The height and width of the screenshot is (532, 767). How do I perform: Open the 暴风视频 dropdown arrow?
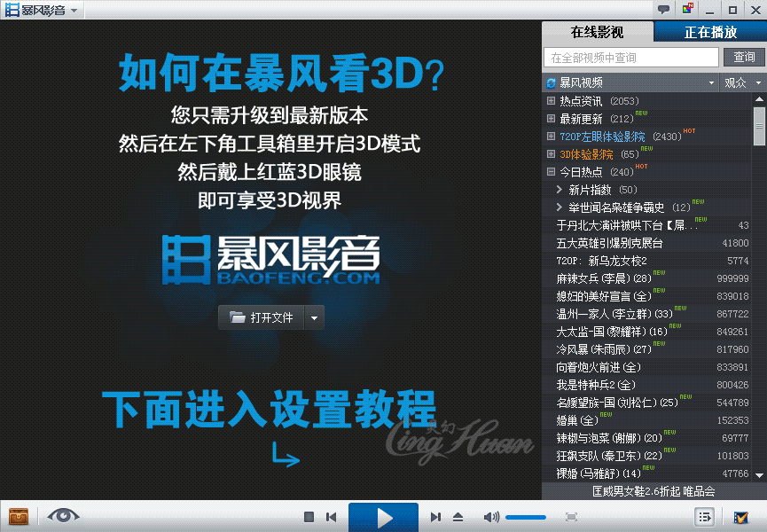pos(712,83)
